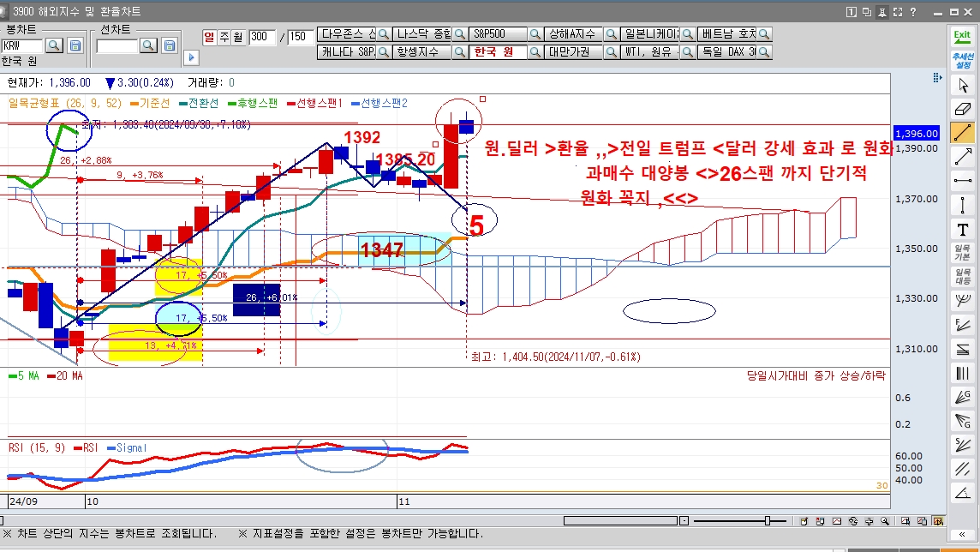Click the Exit icon in right toolbar
The height and width of the screenshot is (552, 980).
click(963, 36)
